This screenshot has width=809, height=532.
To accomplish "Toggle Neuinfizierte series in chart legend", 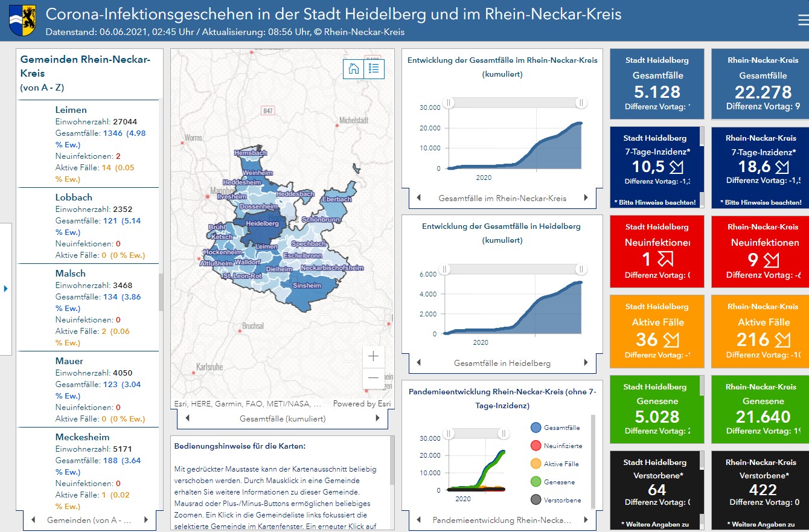I will click(536, 446).
